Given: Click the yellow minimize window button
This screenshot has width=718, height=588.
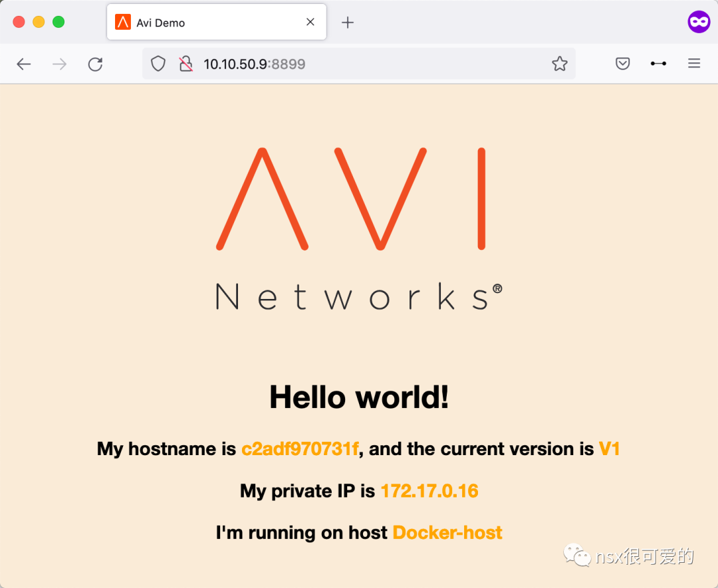Looking at the screenshot, I should pos(39,22).
